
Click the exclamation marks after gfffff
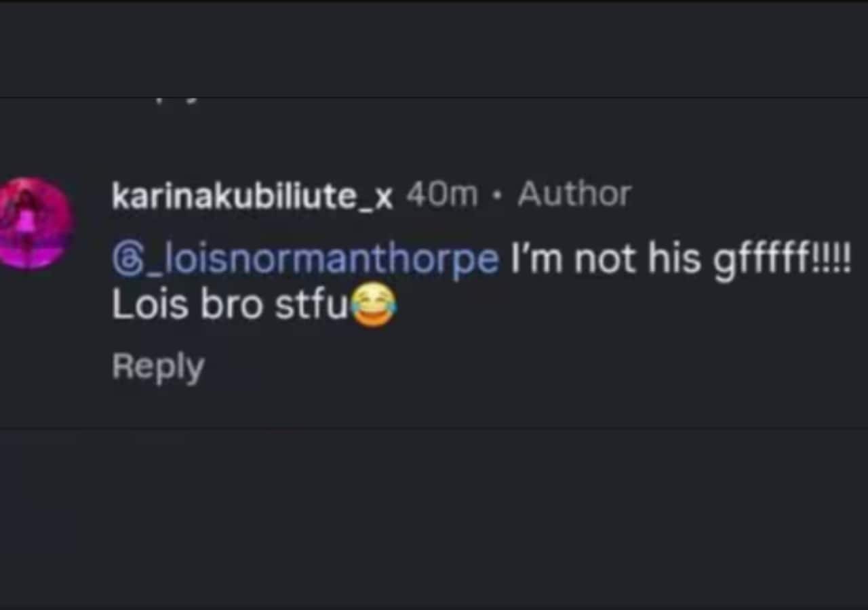click(835, 260)
